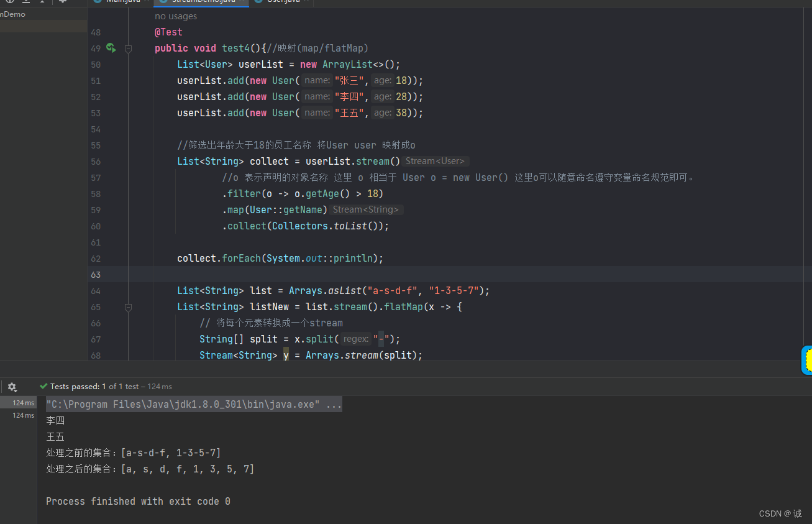Click User::getName method reference
Image resolution: width=812 pixels, height=524 pixels.
[x=286, y=210]
